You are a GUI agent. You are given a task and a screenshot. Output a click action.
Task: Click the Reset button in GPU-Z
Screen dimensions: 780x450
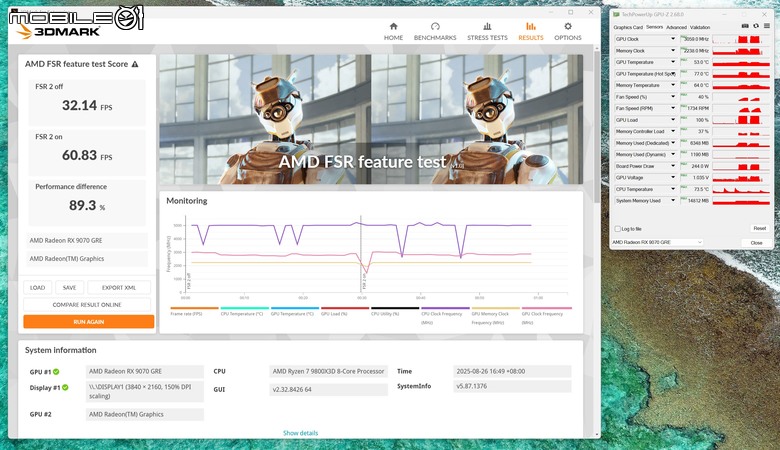click(x=759, y=228)
